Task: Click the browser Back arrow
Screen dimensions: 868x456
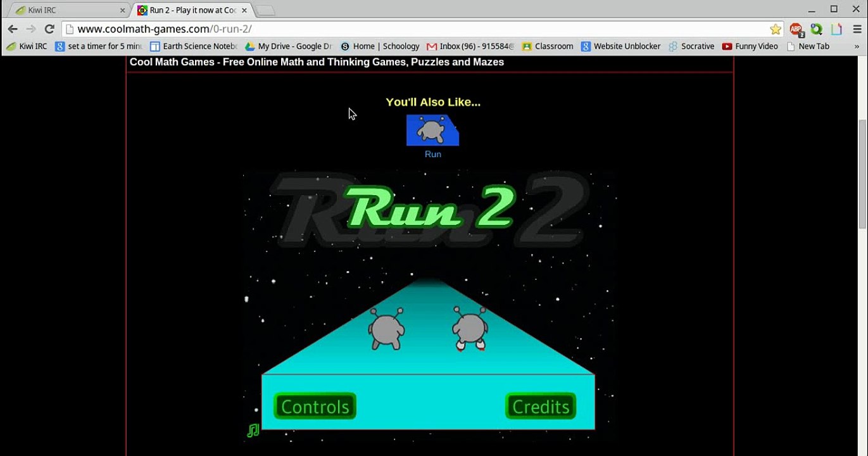Action: click(13, 29)
